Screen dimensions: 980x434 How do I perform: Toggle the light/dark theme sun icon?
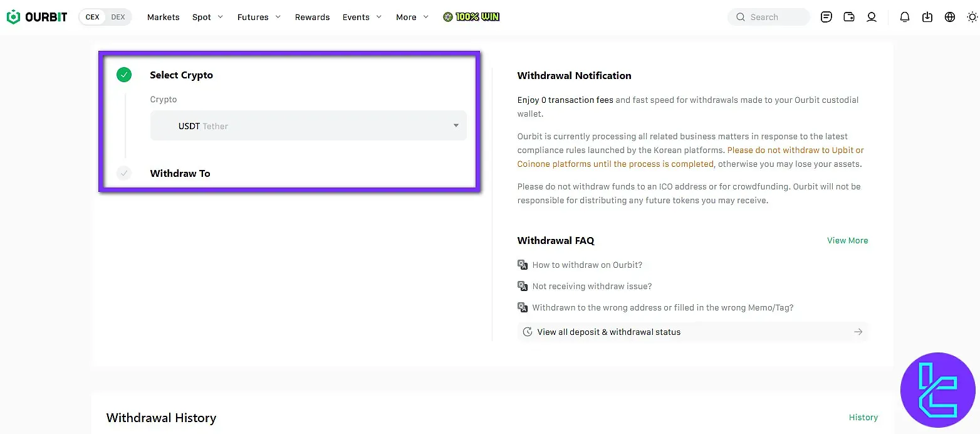(972, 17)
